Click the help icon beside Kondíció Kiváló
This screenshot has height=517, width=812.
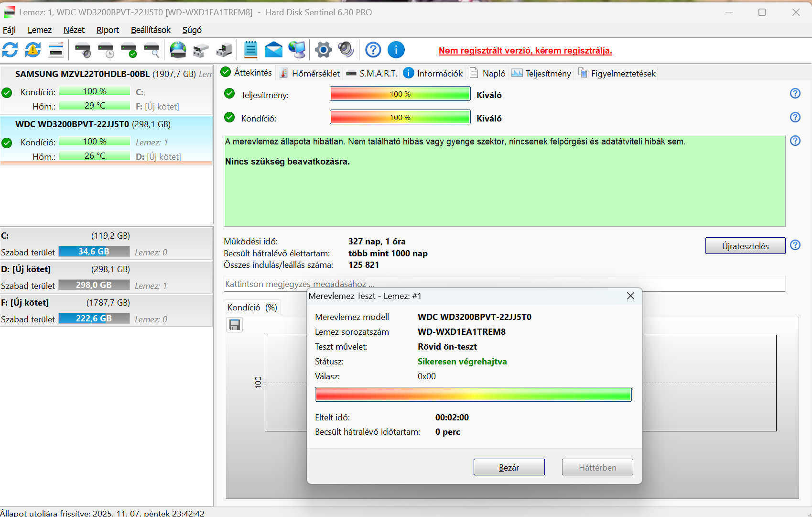[x=795, y=117]
